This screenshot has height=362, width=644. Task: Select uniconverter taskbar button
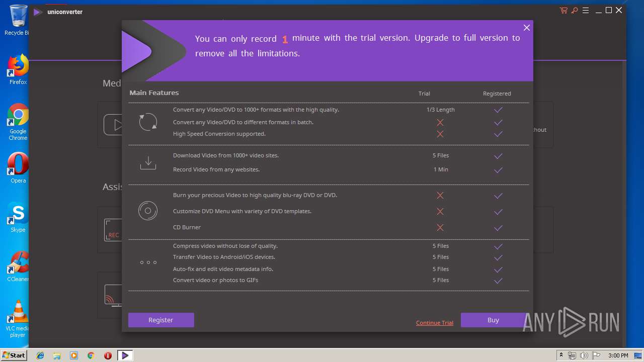coord(125,355)
